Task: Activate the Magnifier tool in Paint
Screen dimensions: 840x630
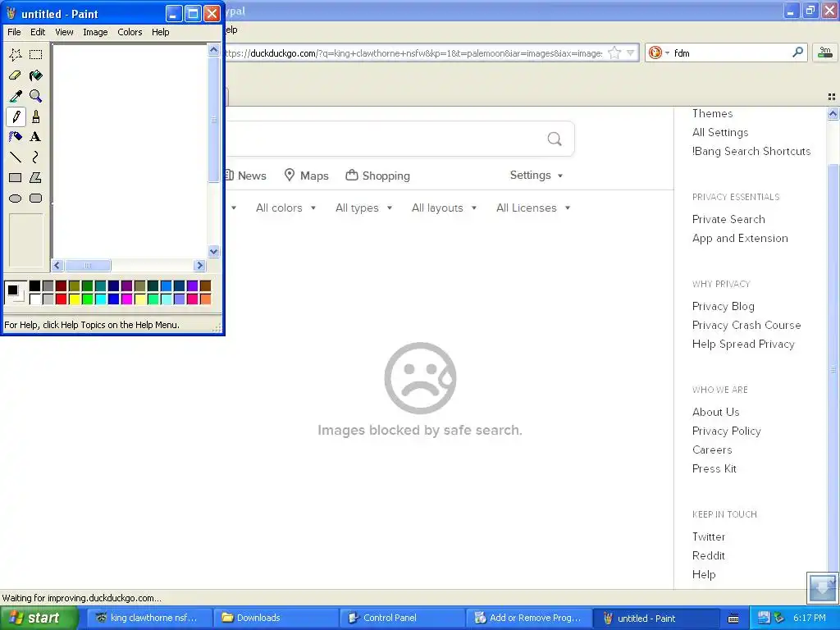Action: click(36, 96)
